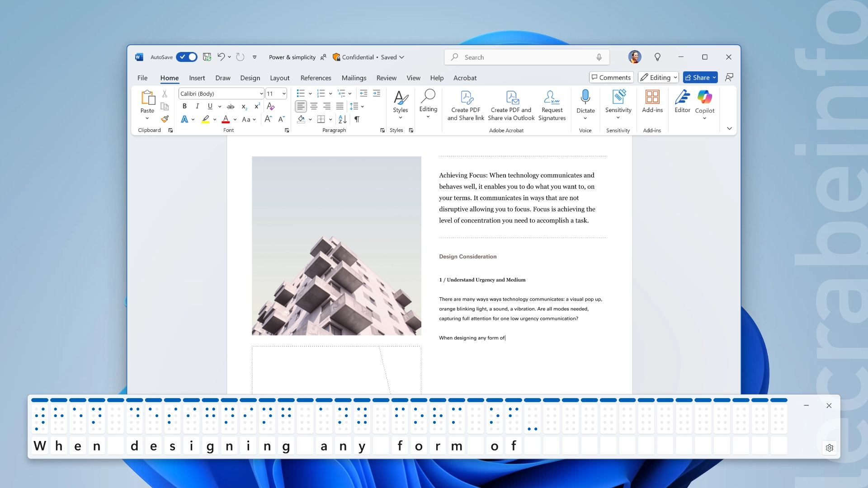Open the Design tab
Image resolution: width=868 pixels, height=488 pixels.
point(250,78)
